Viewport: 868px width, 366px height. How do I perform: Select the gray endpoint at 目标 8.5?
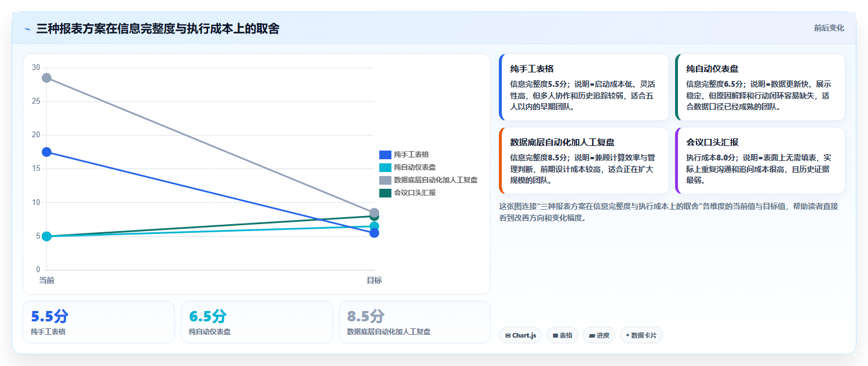[x=374, y=213]
